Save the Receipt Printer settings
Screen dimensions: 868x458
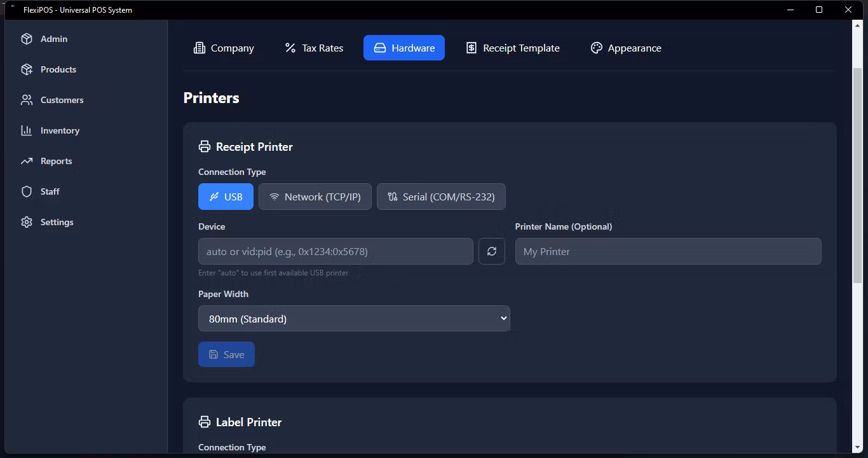226,354
